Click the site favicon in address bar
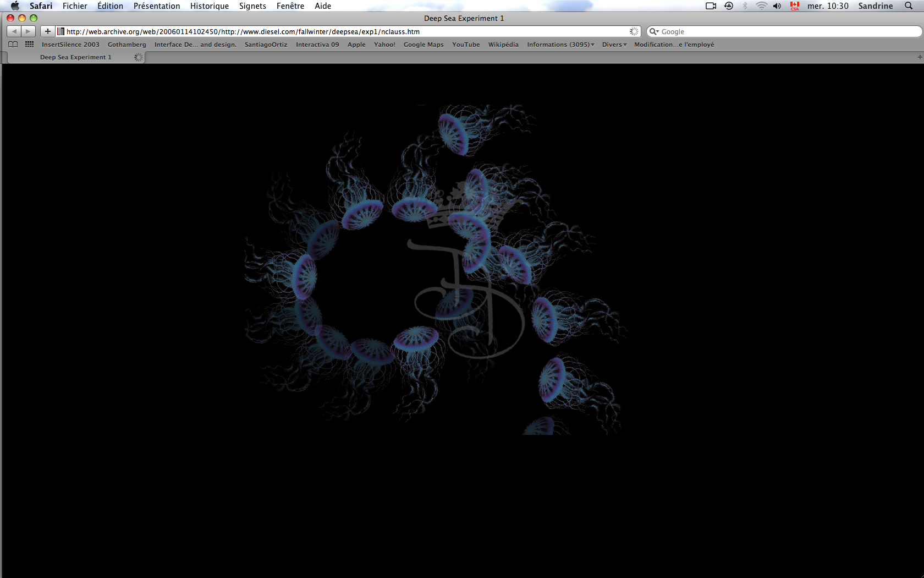The height and width of the screenshot is (578, 924). (61, 31)
